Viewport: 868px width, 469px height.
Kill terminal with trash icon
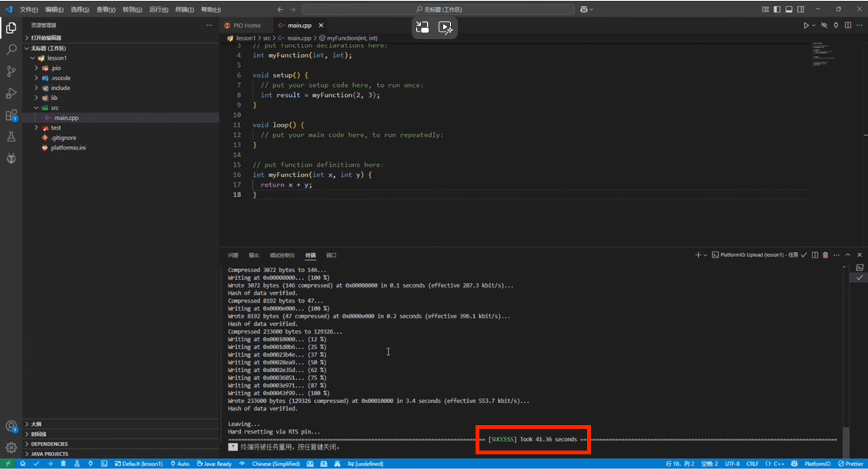[x=826, y=254]
